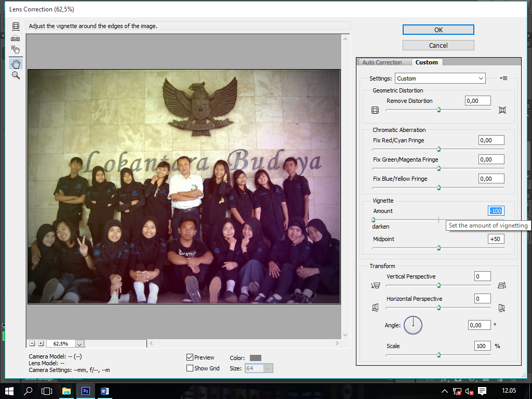Click the Fix Red/Cyan Fringe slider handle
532x399 pixels.
438,149
